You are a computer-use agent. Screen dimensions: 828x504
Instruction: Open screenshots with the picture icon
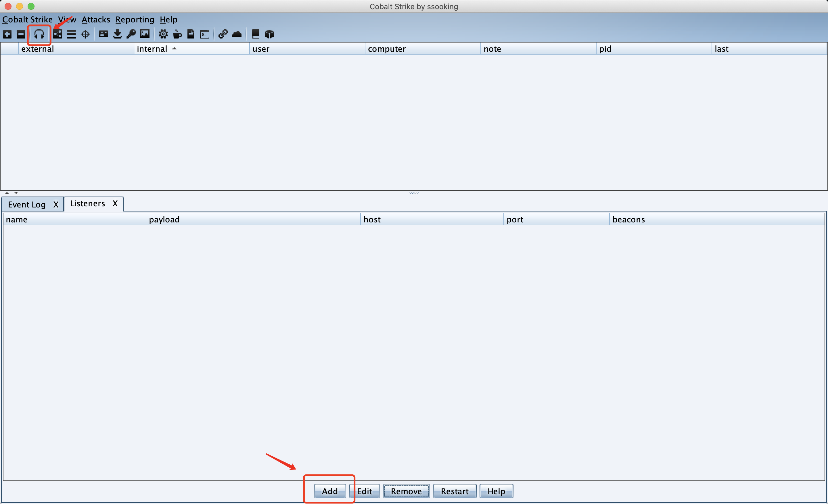point(145,34)
